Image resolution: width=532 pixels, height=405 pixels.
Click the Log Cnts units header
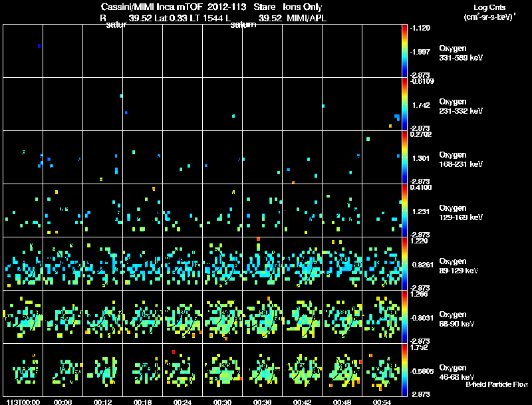pos(489,12)
